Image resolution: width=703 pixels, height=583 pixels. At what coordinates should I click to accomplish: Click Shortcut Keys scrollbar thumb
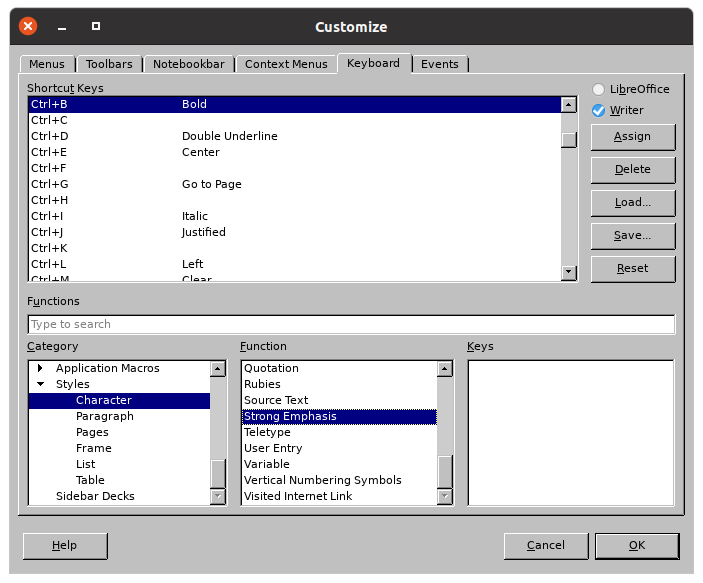(x=569, y=140)
